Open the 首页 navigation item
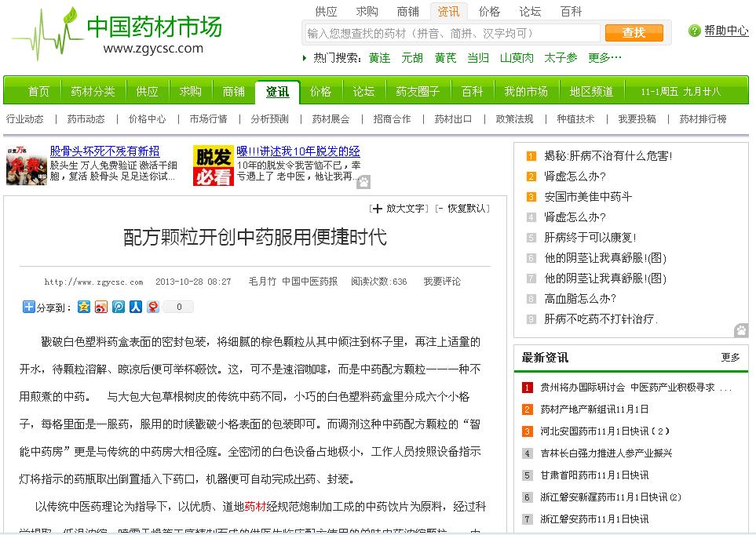 click(x=37, y=91)
